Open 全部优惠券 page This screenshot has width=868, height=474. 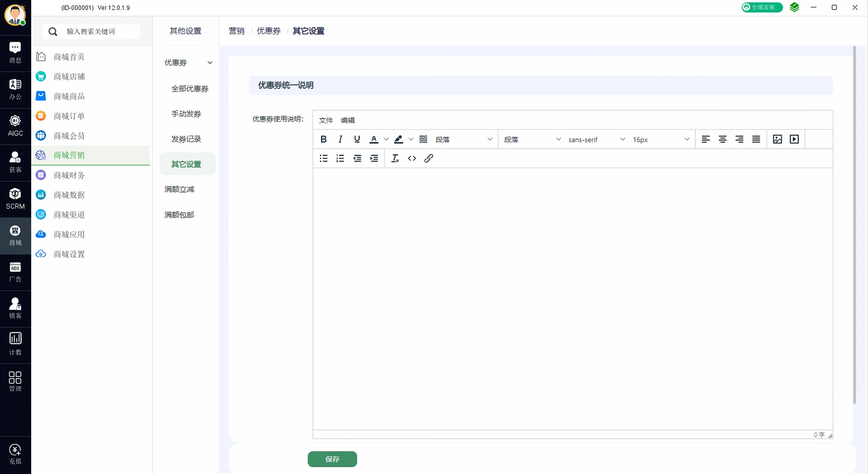[x=190, y=89]
